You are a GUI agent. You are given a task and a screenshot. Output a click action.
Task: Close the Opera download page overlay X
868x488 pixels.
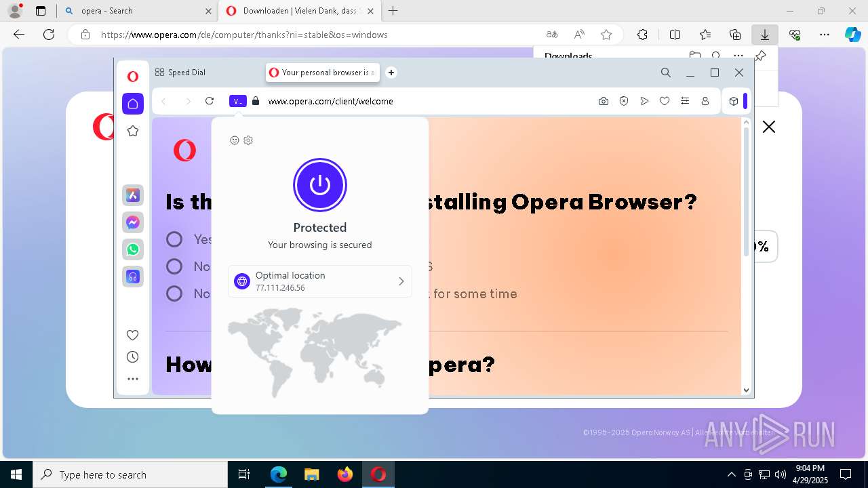pyautogui.click(x=769, y=127)
